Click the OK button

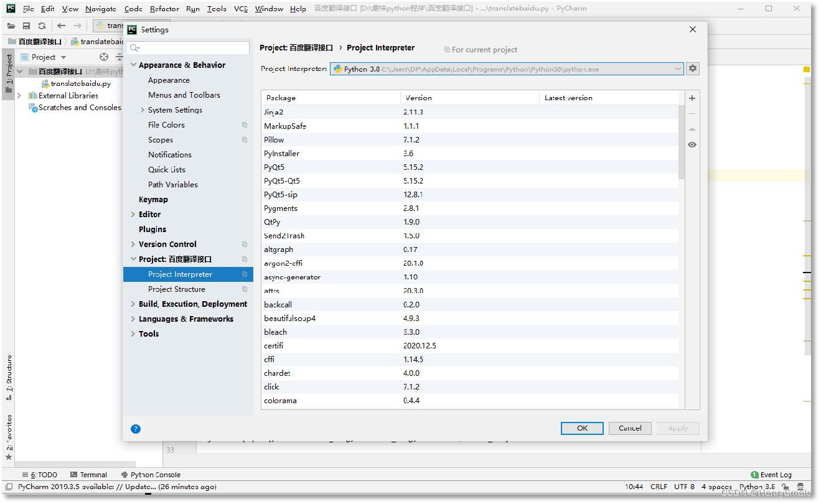[x=582, y=428]
